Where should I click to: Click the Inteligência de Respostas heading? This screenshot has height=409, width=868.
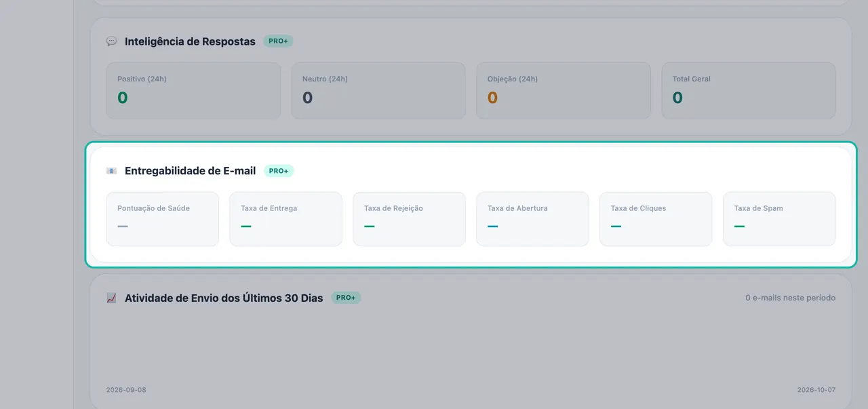click(x=190, y=41)
